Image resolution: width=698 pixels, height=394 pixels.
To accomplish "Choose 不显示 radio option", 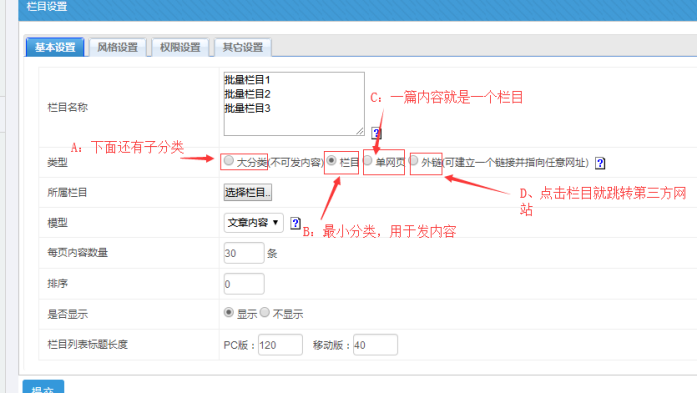I will click(x=265, y=313).
